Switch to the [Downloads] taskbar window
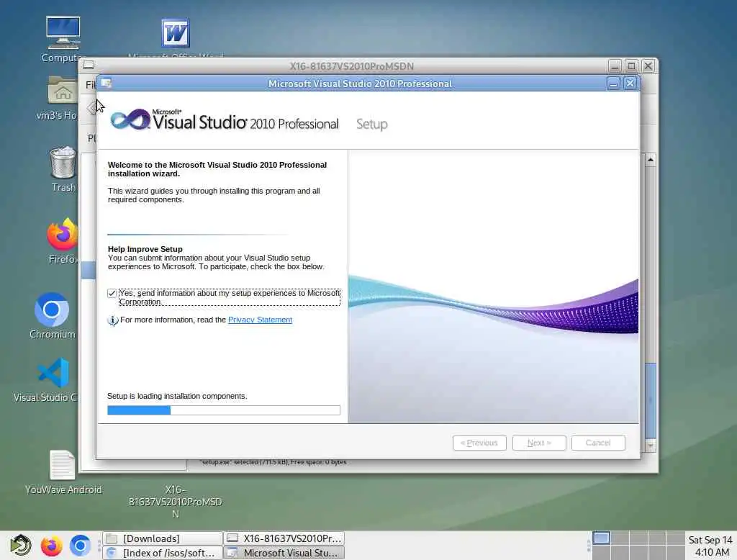This screenshot has width=737, height=560. click(x=163, y=538)
